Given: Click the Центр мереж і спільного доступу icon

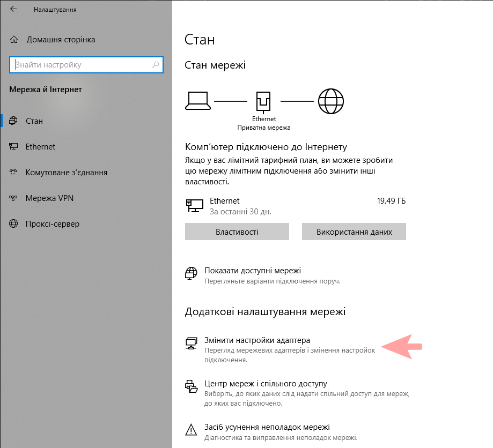Looking at the screenshot, I should [191, 386].
